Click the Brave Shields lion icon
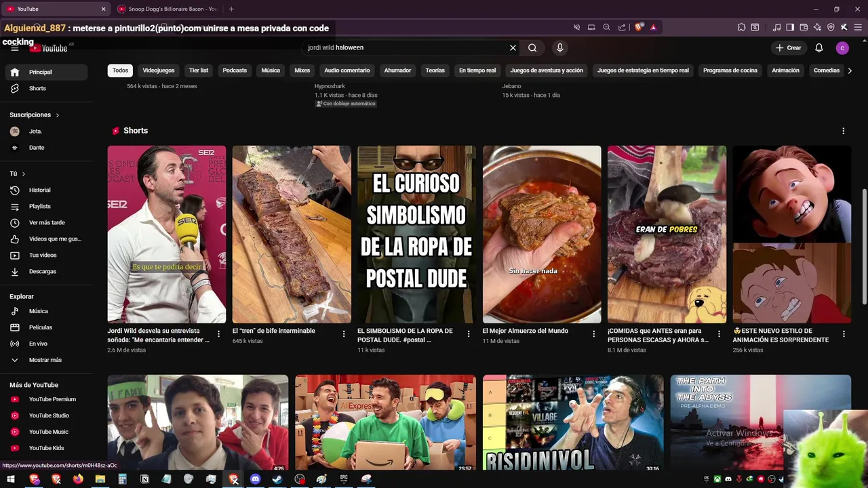Screen dimensions: 868x488 pyautogui.click(x=639, y=27)
